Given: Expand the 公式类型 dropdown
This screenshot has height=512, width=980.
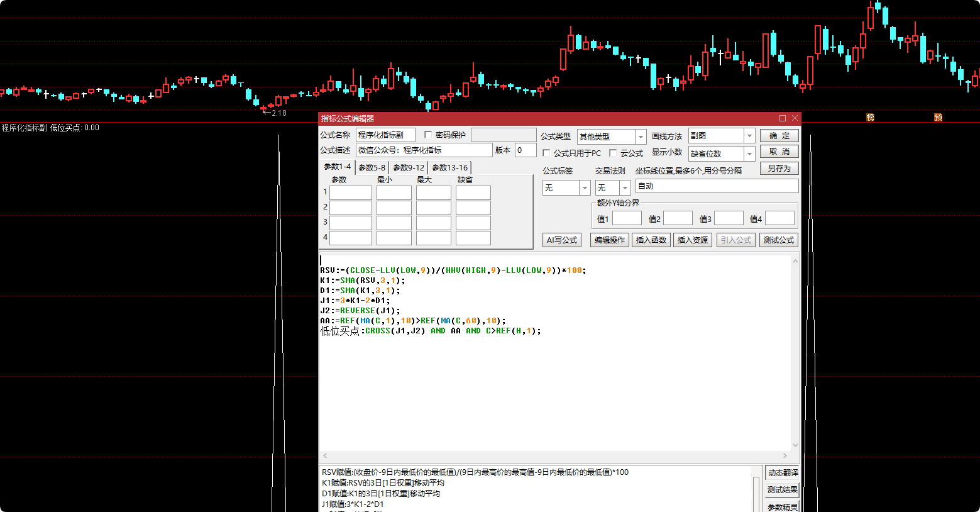Looking at the screenshot, I should pyautogui.click(x=641, y=136).
